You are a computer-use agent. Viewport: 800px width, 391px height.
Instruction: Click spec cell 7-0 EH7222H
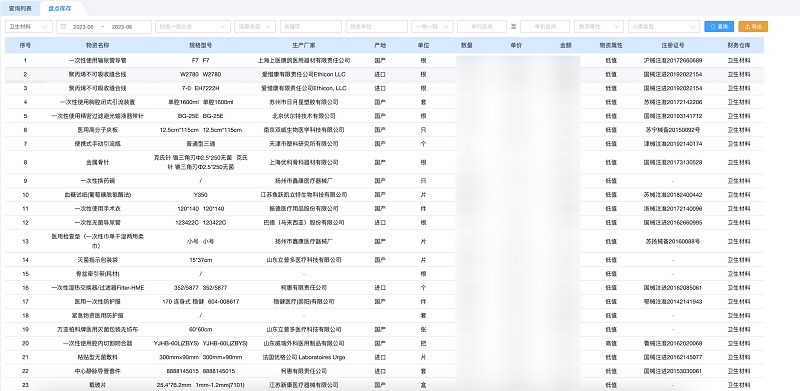click(201, 88)
